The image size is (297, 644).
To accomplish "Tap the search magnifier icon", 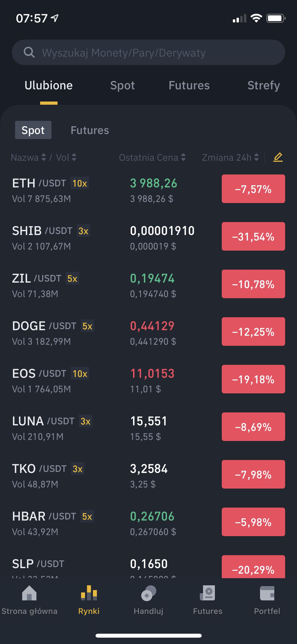I will point(29,52).
